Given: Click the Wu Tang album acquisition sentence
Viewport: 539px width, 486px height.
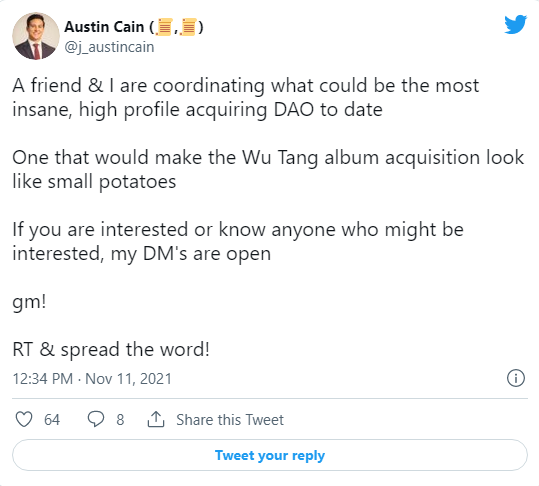Looking at the screenshot, I should [268, 169].
